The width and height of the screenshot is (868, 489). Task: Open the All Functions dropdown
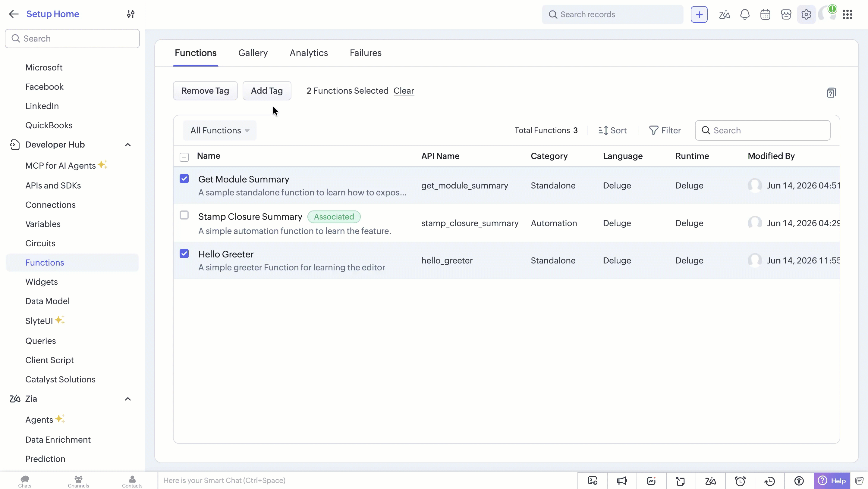coord(220,130)
